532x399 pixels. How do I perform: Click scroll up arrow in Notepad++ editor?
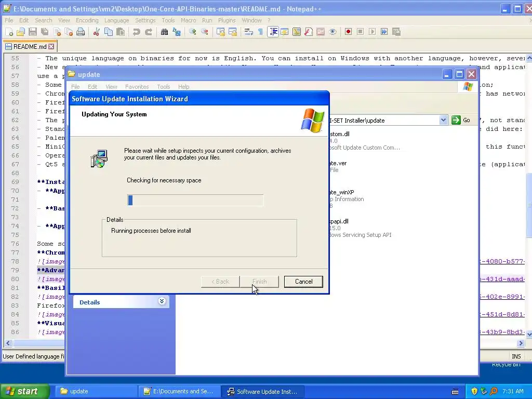[529, 58]
